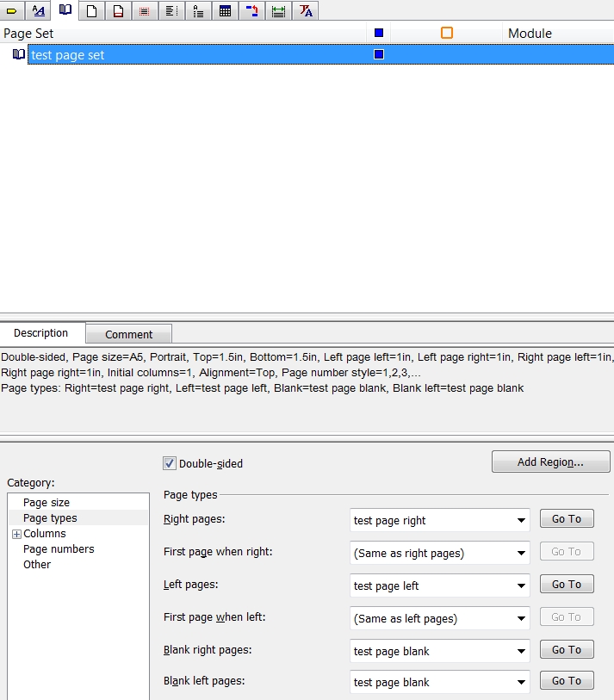Image resolution: width=614 pixels, height=700 pixels.
Task: Click Go To for Blank left pages
Action: [x=567, y=680]
